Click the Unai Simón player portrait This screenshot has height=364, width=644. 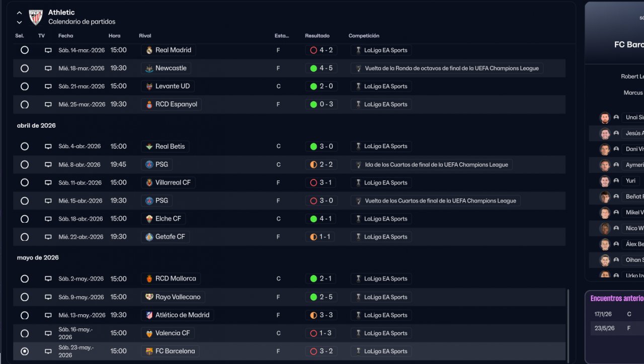tap(605, 118)
